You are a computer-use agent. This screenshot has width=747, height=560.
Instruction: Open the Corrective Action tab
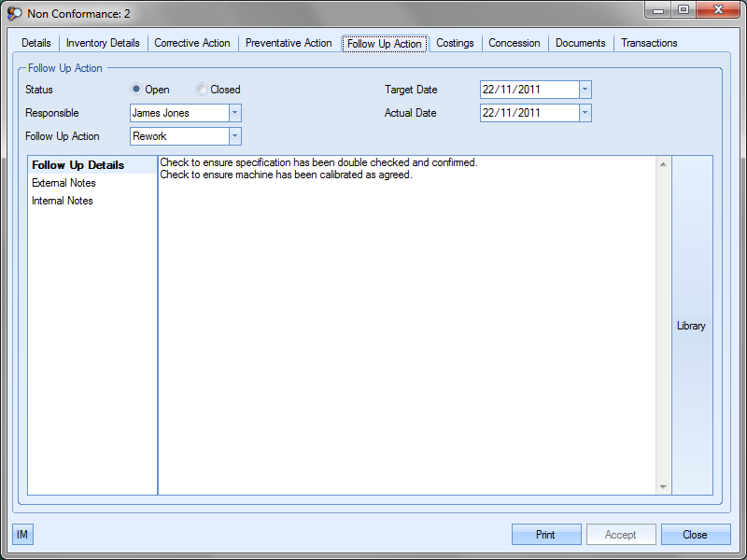pos(192,43)
